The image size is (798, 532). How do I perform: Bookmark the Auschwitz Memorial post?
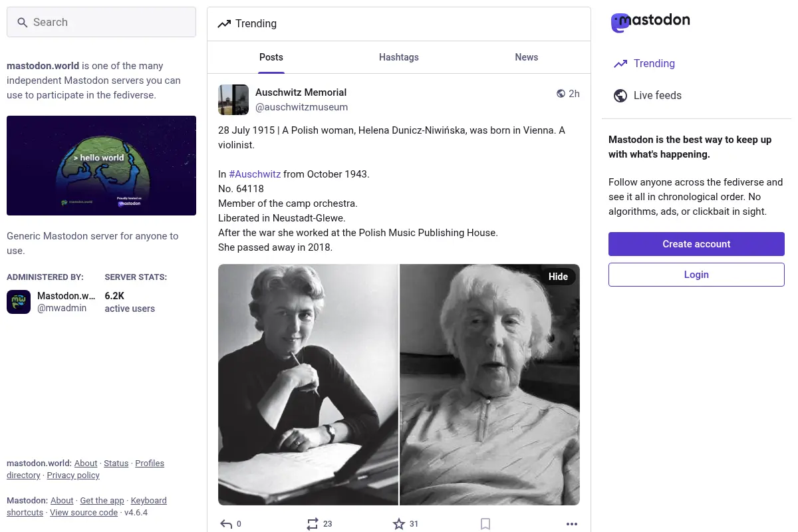coord(485,524)
